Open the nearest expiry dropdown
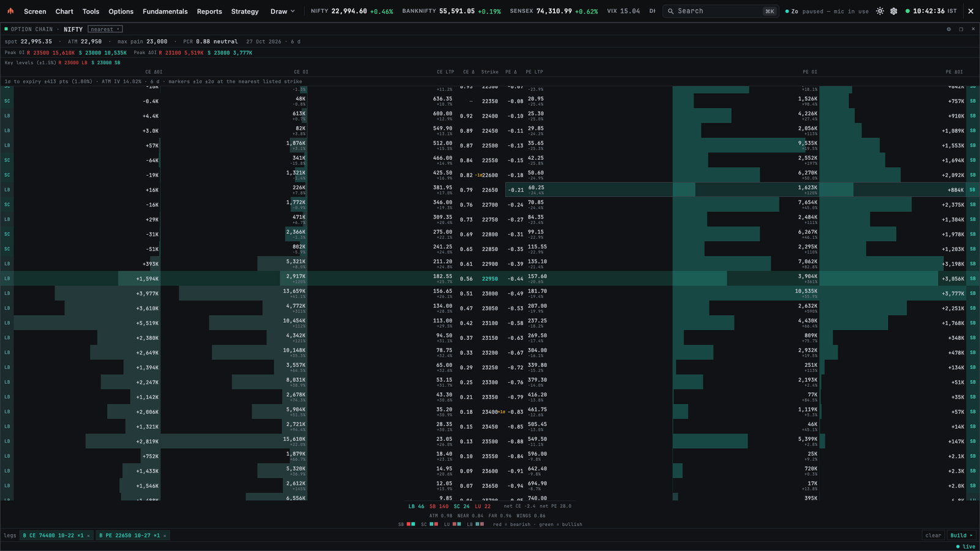The image size is (980, 551). click(x=105, y=29)
